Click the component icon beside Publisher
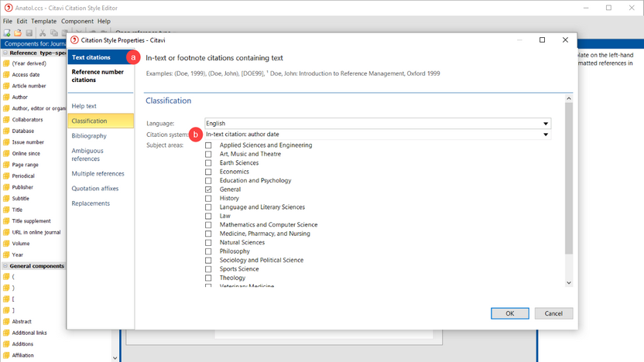The image size is (644, 362). 6,187
